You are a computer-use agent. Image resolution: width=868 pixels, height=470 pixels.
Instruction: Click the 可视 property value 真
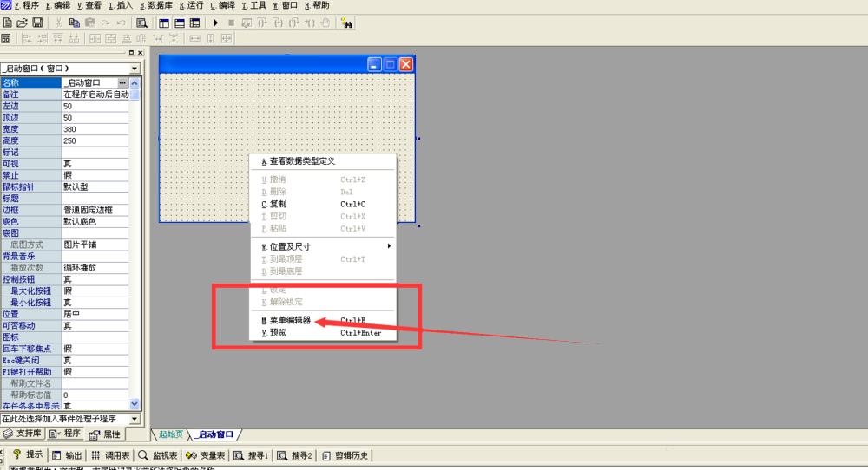[x=95, y=164]
